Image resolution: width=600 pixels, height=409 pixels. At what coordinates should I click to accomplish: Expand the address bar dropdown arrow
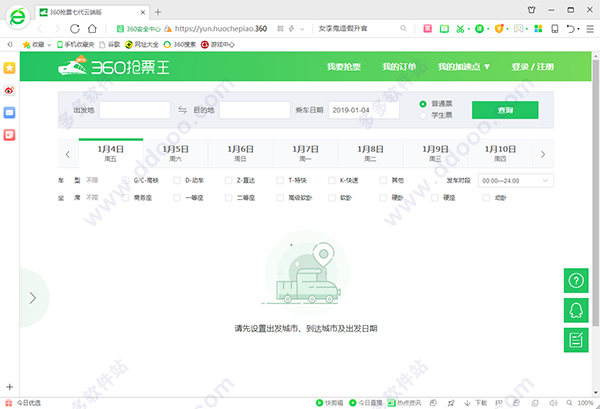(303, 29)
